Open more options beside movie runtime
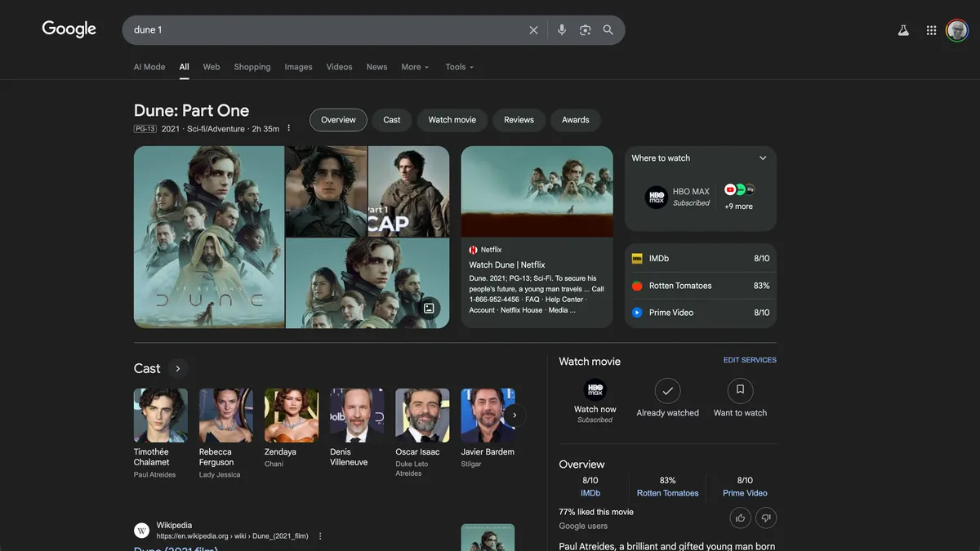 [x=289, y=128]
